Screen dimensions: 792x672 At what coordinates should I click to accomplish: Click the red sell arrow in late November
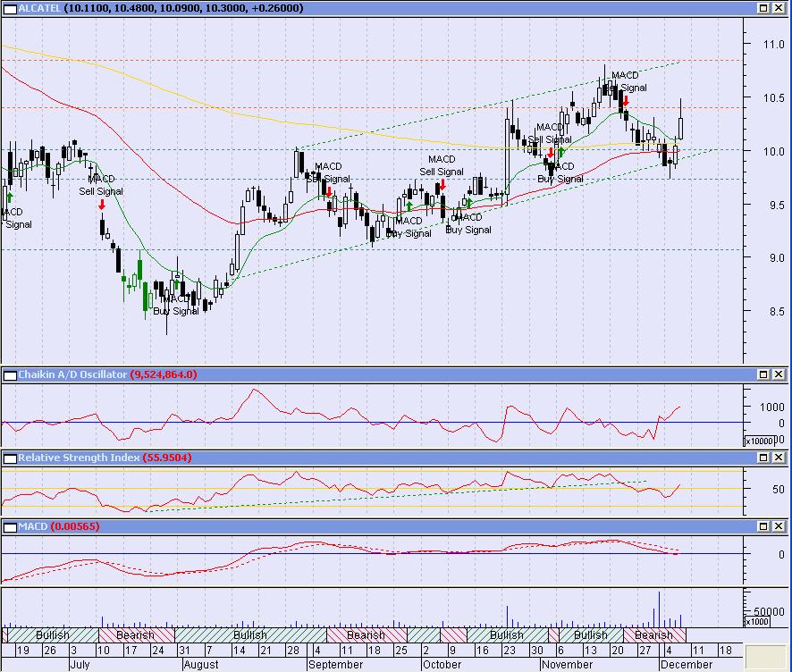[626, 100]
